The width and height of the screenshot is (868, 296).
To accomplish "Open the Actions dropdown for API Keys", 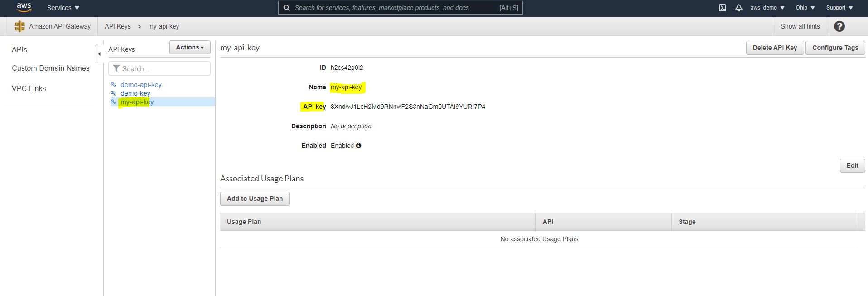I will pos(190,47).
